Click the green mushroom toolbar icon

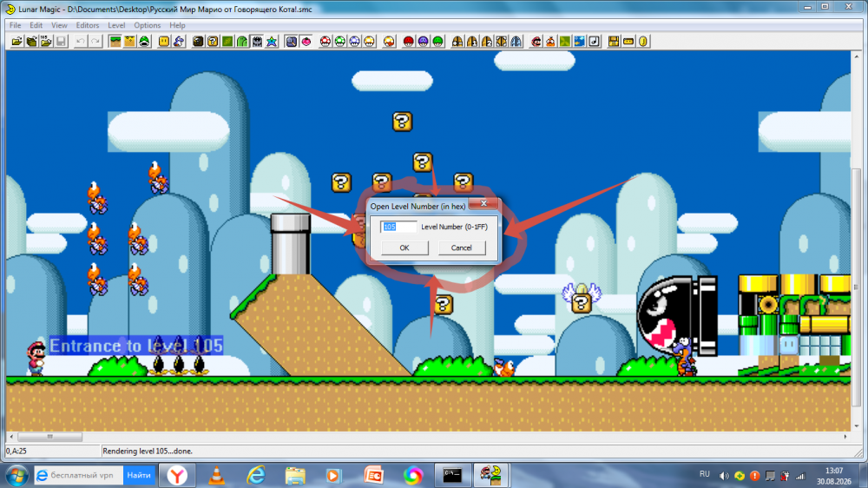(340, 42)
